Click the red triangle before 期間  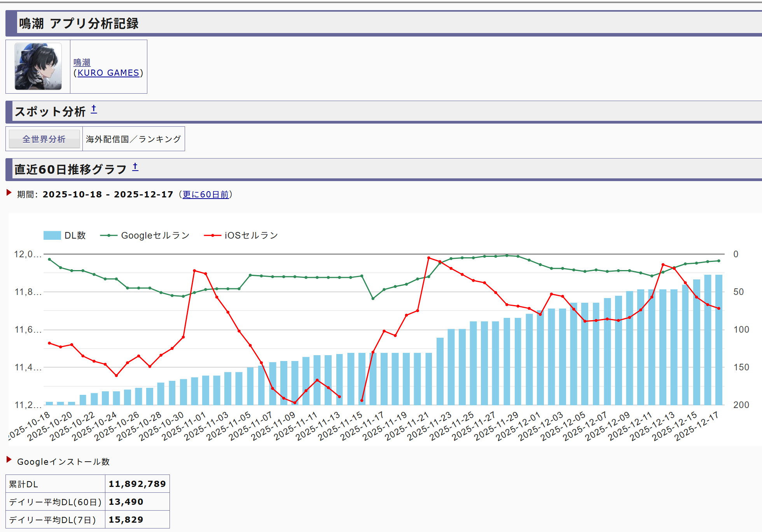pos(9,193)
